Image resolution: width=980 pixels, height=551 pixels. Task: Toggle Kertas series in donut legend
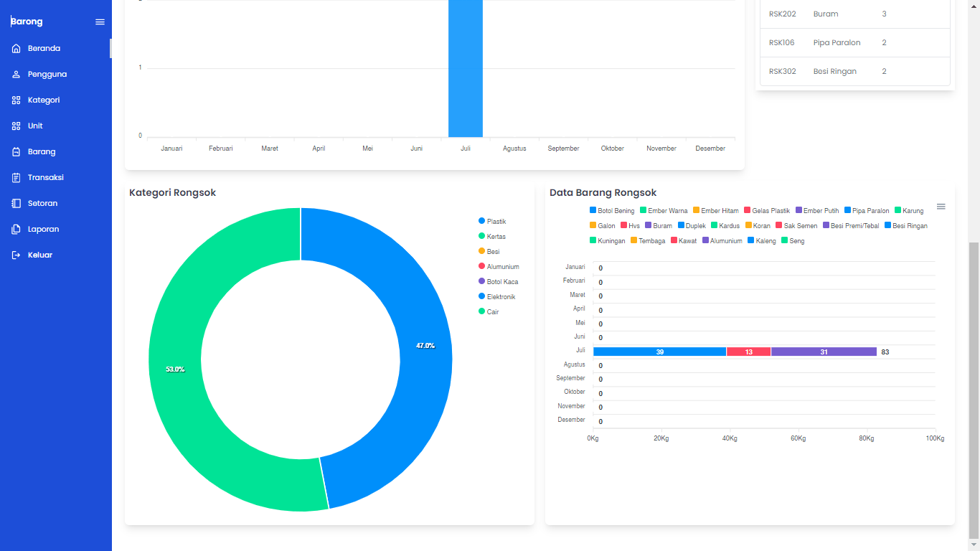pos(496,237)
